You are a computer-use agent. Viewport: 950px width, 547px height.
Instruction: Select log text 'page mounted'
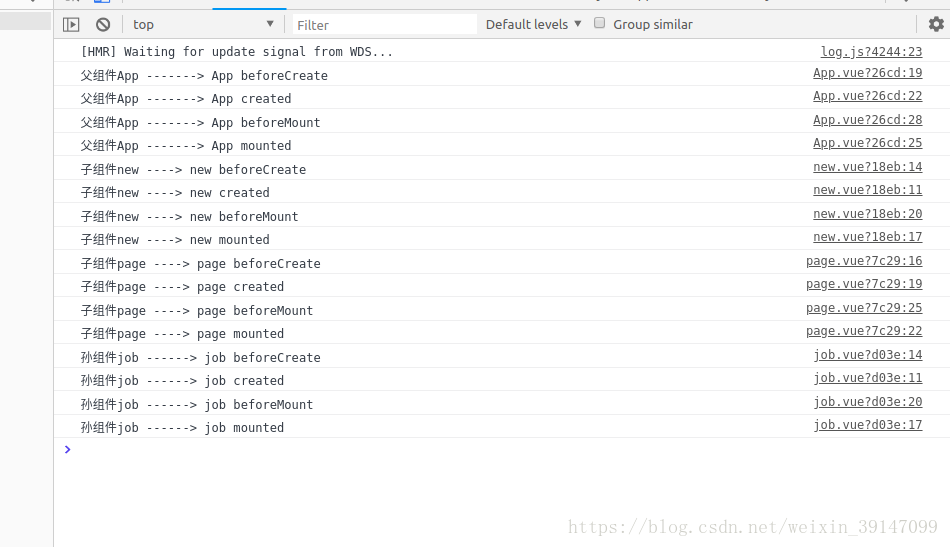[241, 333]
